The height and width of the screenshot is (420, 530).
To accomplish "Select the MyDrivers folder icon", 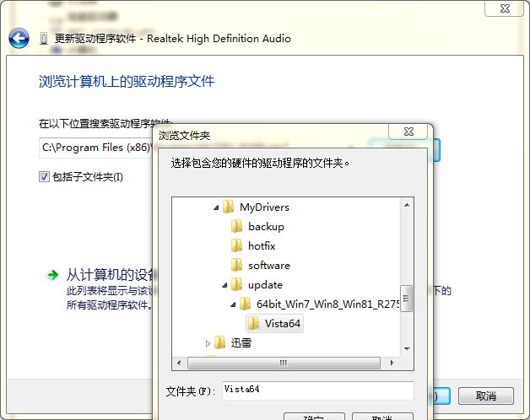I will (x=229, y=207).
